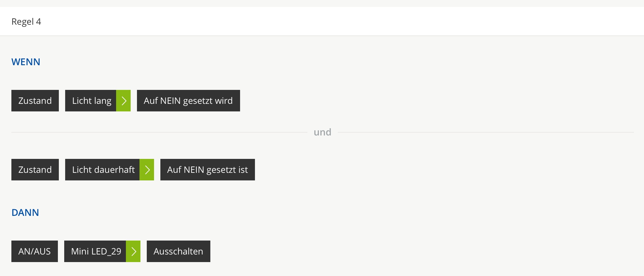Select the Licht dauerhaft state block

pos(102,170)
